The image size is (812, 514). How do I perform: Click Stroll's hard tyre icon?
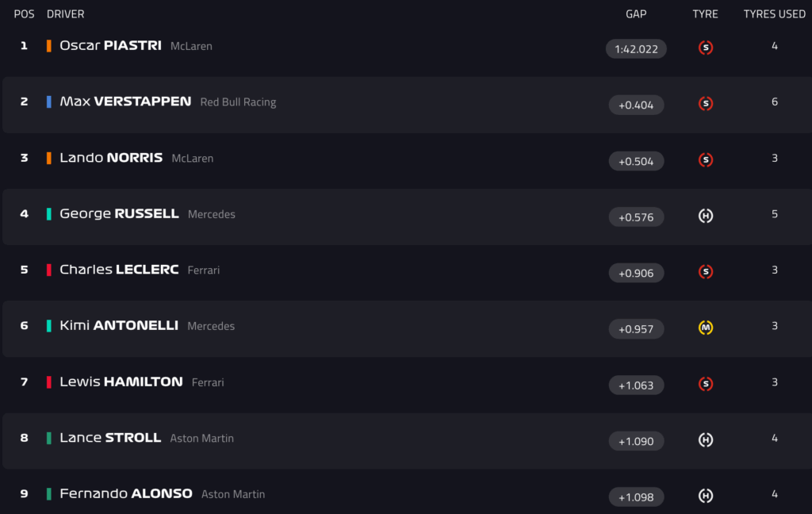click(x=705, y=439)
